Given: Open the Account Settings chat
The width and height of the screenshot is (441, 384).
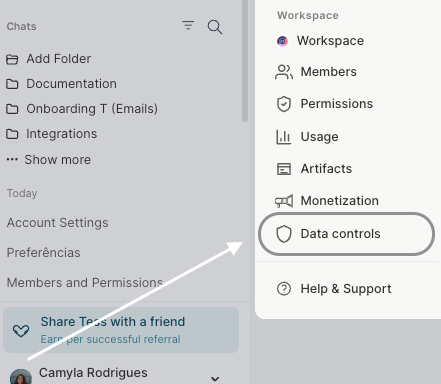Looking at the screenshot, I should pos(58,223).
